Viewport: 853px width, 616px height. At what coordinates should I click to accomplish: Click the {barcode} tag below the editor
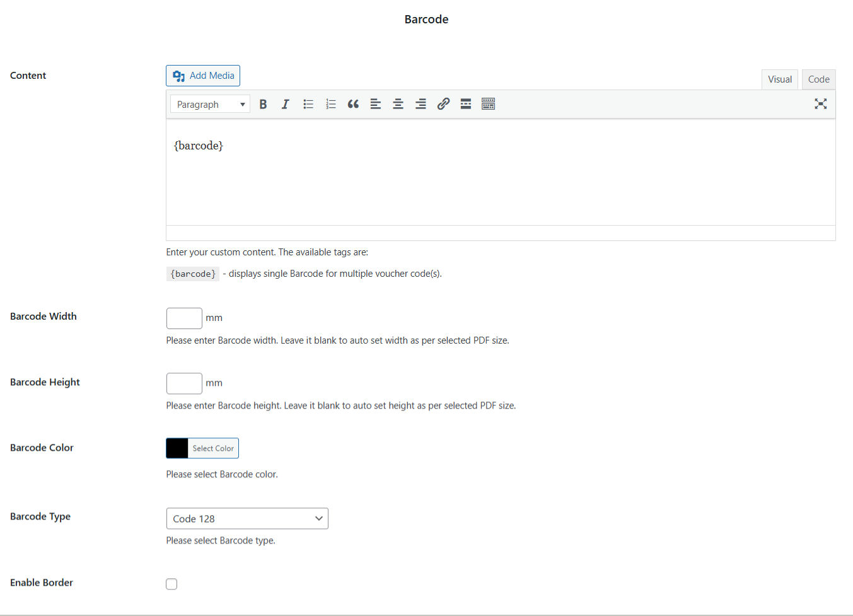click(x=193, y=274)
